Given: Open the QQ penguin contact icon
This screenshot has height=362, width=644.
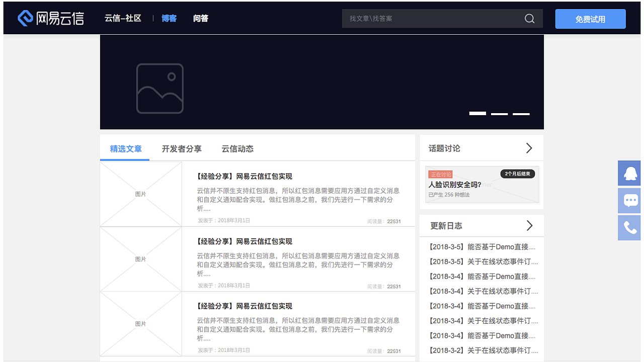Looking at the screenshot, I should point(629,173).
